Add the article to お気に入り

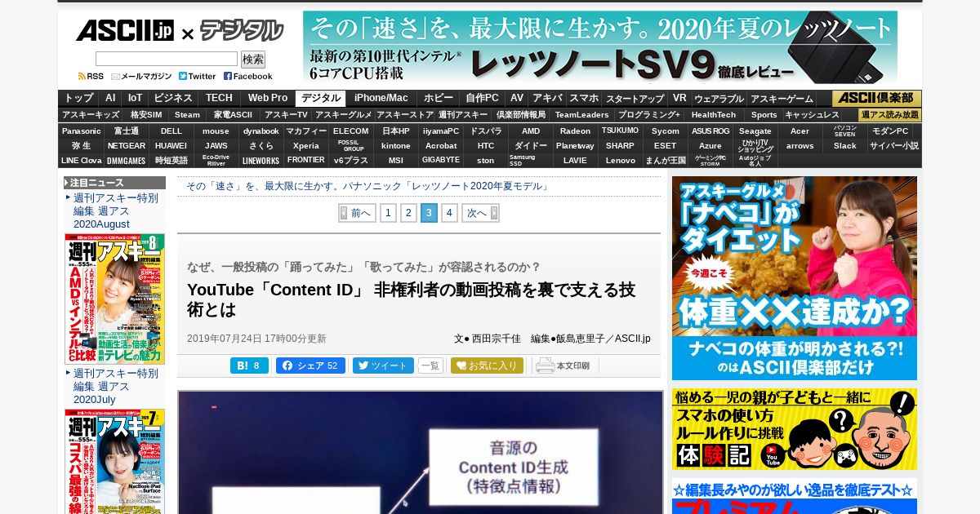pos(487,366)
